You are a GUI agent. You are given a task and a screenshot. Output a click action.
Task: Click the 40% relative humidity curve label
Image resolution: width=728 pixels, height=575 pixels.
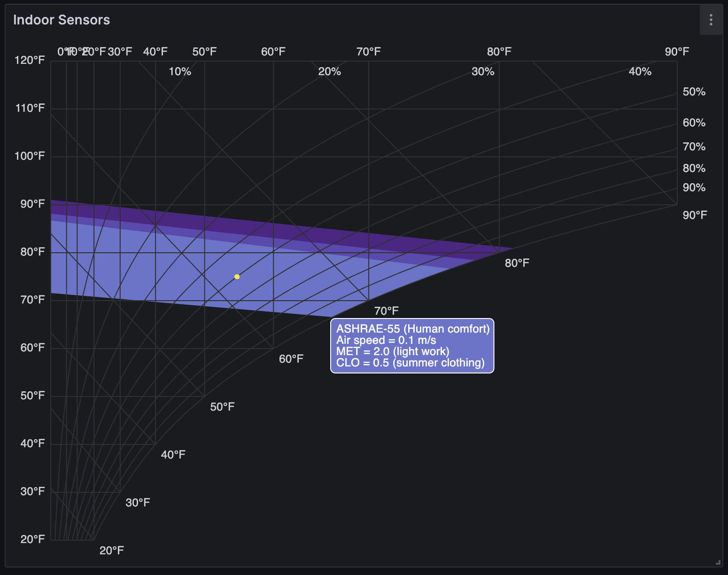tap(640, 71)
